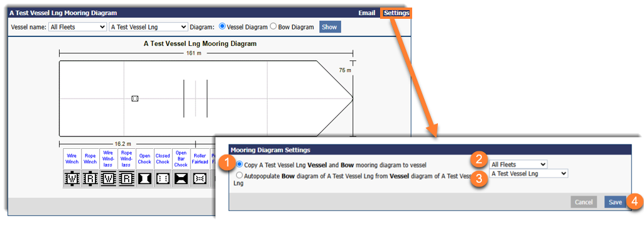Select the Roller Fairlead icon
Image resolution: width=644 pixels, height=228 pixels.
click(x=199, y=179)
